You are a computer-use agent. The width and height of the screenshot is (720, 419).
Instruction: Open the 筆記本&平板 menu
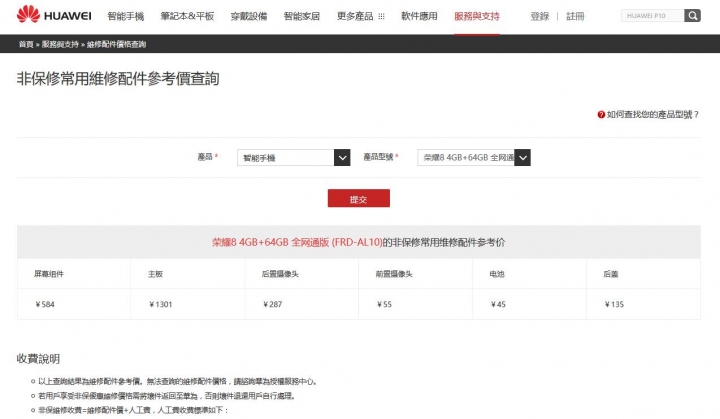click(187, 17)
